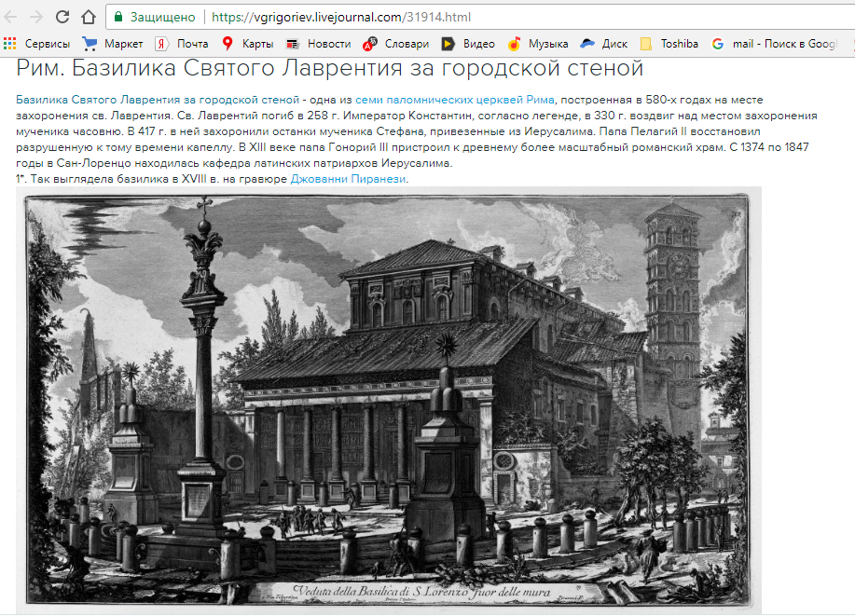Click the 'Защищено' secure site label
This screenshot has width=855, height=616.
(162, 17)
